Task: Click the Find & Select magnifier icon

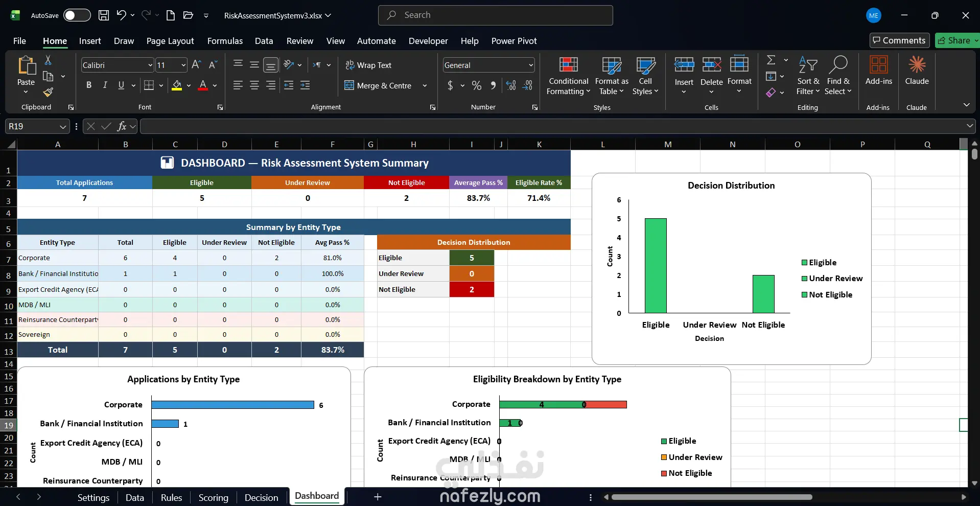Action: pyautogui.click(x=838, y=64)
